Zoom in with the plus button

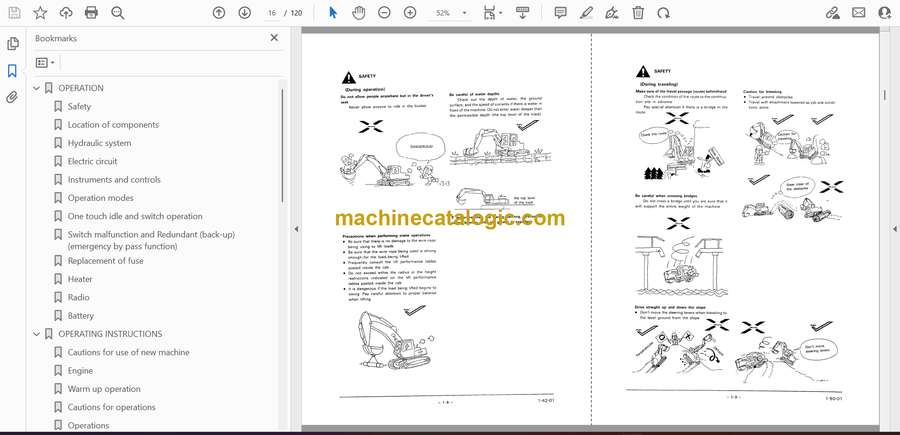(410, 13)
